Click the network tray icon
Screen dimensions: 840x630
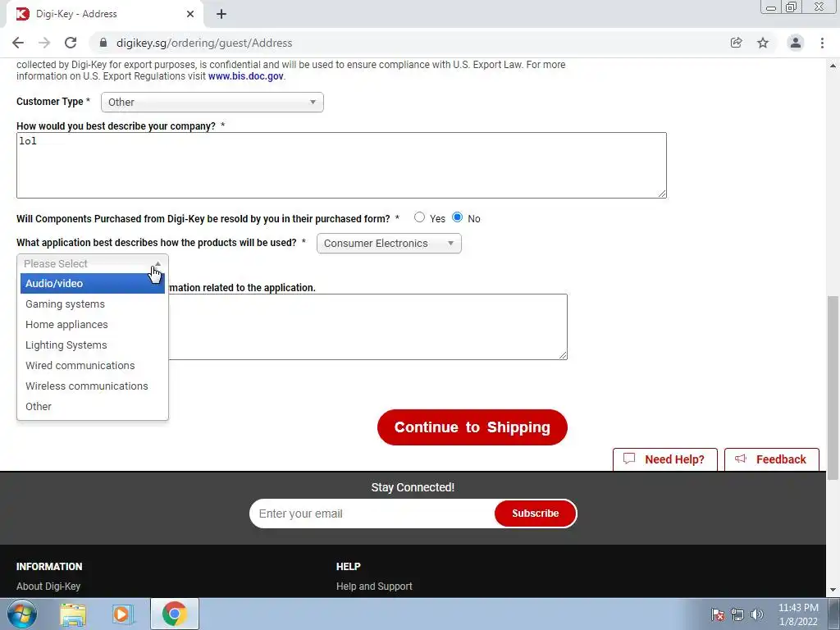click(737, 614)
